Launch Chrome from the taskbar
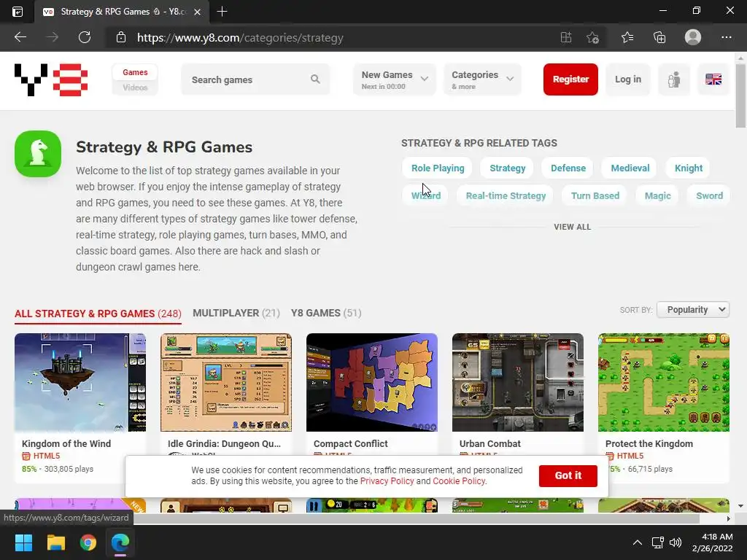747x560 pixels. [x=88, y=542]
